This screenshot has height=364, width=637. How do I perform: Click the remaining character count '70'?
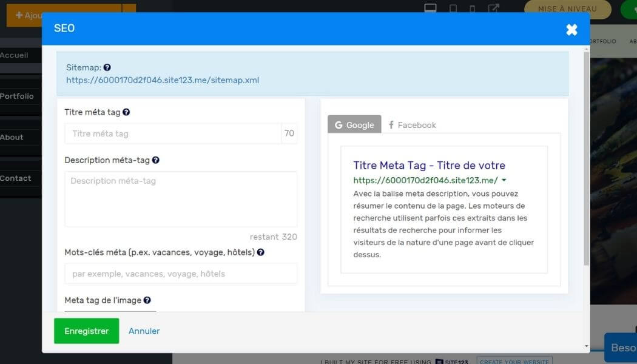(x=289, y=133)
